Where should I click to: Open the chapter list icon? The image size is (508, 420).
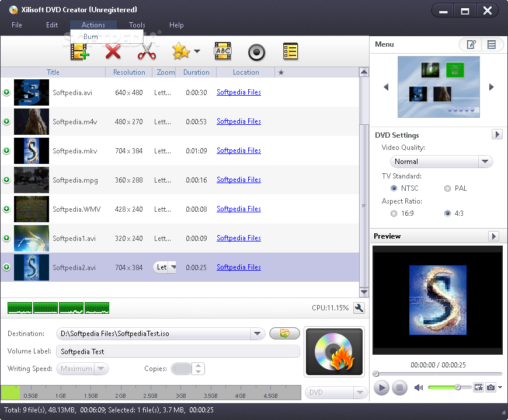pos(290,51)
